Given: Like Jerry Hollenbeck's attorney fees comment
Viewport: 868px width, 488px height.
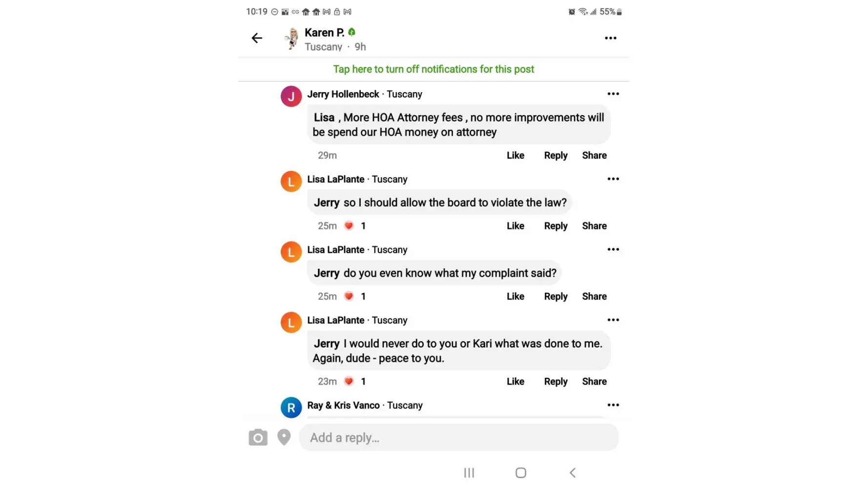Looking at the screenshot, I should coord(515,155).
